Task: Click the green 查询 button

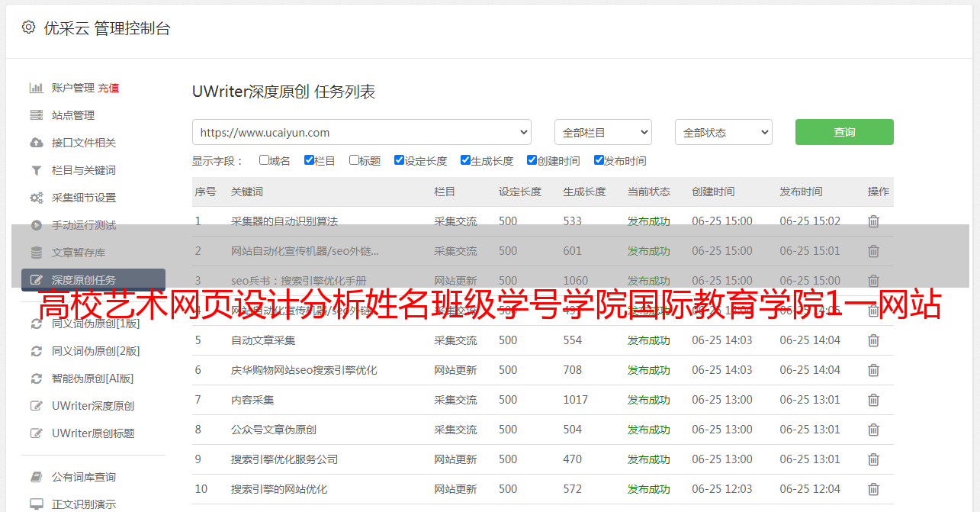Action: tap(843, 132)
